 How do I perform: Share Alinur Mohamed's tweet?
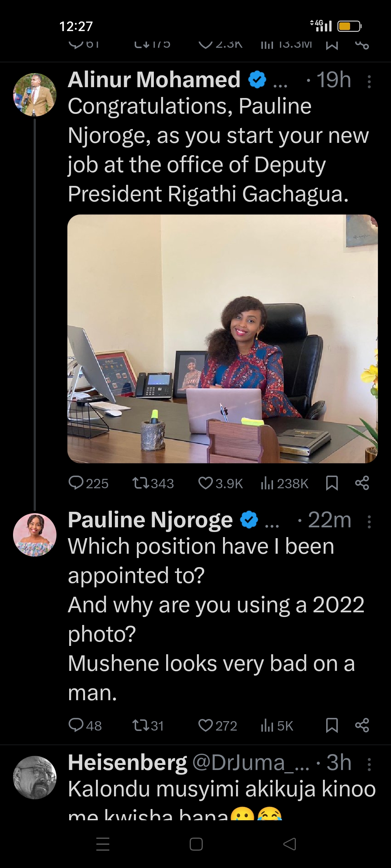pyautogui.click(x=362, y=483)
